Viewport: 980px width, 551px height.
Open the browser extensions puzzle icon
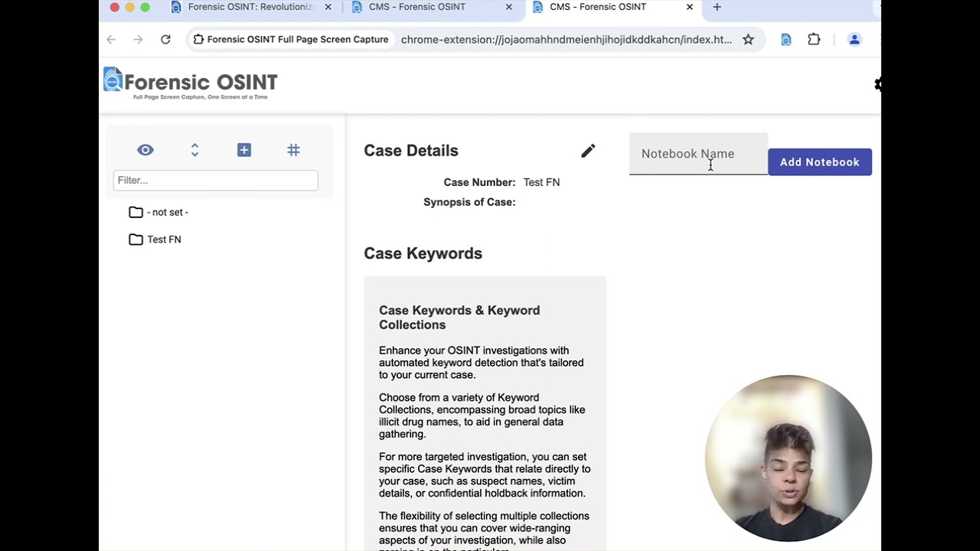click(814, 39)
